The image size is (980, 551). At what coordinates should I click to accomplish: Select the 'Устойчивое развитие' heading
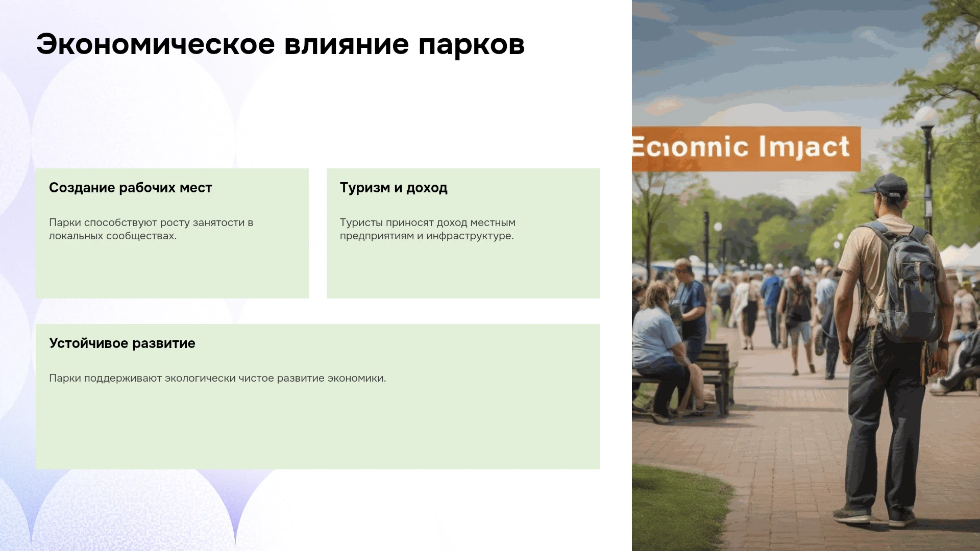click(122, 343)
